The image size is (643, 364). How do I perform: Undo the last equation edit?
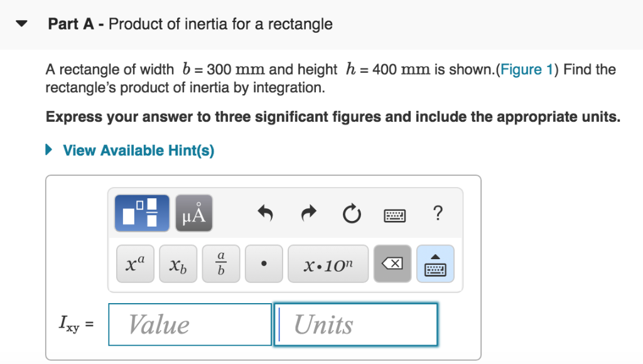pyautogui.click(x=264, y=213)
